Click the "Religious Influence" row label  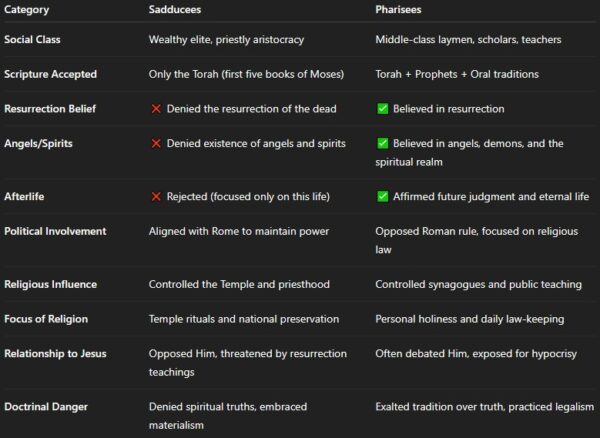click(x=50, y=284)
